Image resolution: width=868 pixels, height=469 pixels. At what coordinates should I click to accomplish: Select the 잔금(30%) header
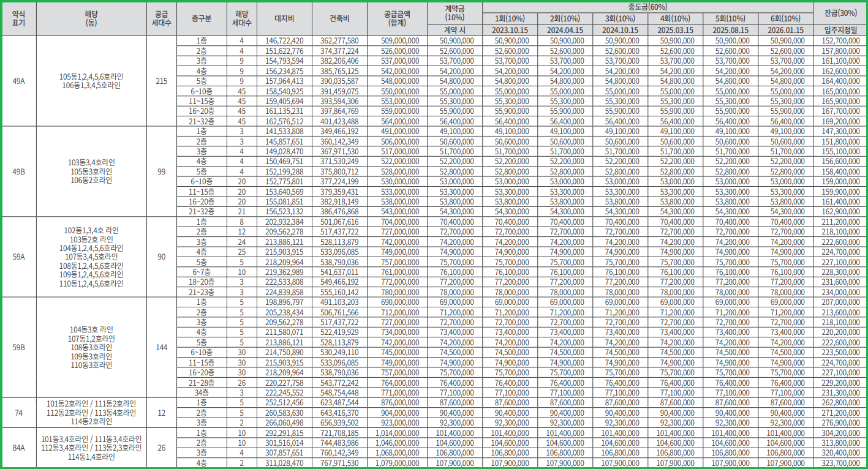pos(839,13)
